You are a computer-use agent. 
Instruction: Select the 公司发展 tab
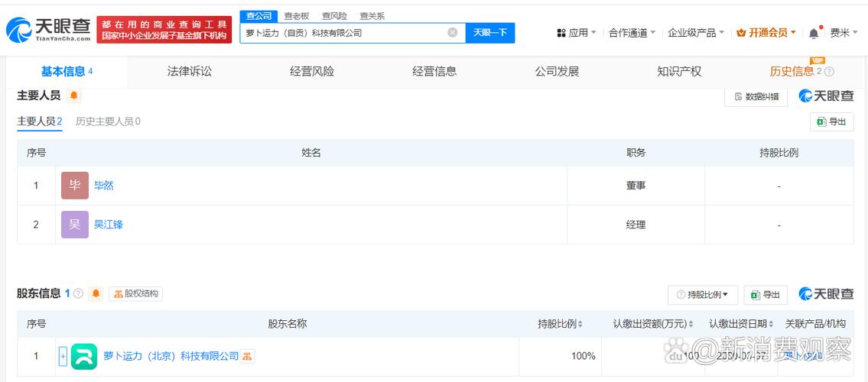tap(557, 71)
